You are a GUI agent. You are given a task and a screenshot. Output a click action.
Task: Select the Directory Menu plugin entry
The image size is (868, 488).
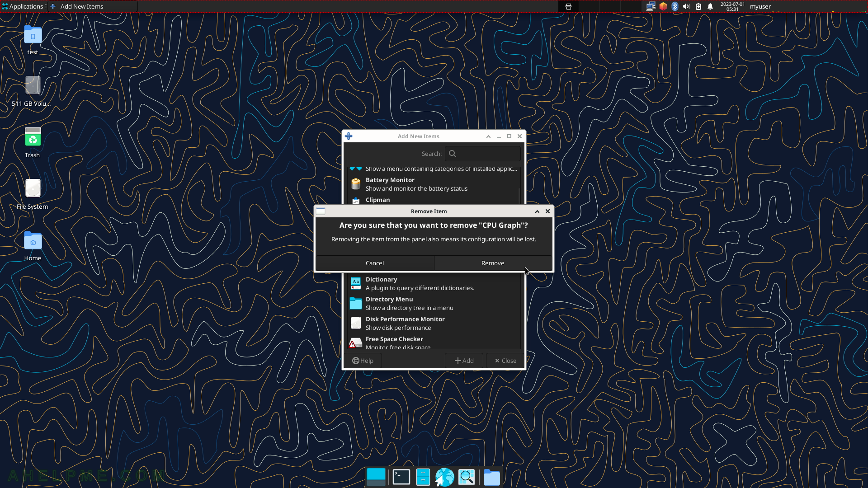tap(434, 303)
